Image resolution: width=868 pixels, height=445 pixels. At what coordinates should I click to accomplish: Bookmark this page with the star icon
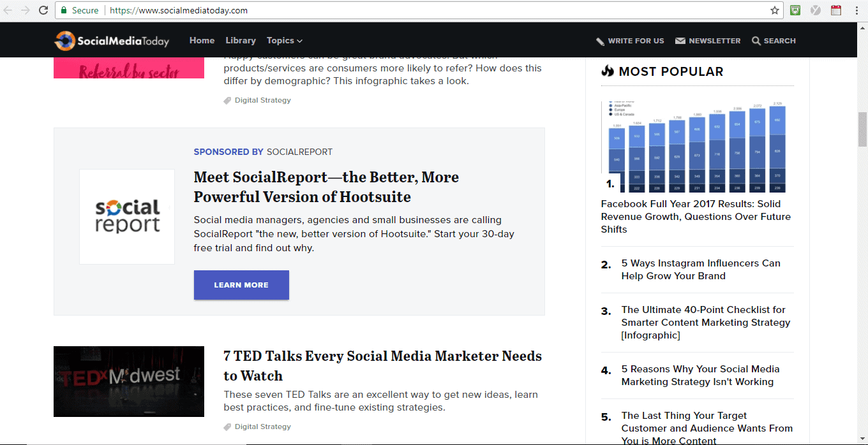point(775,10)
